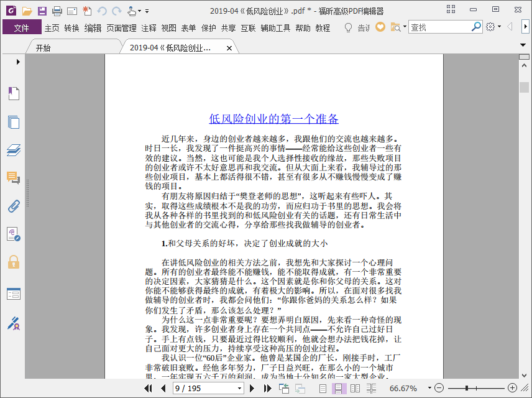Click the scroll down arrow
The image size is (532, 398).
pos(524,375)
